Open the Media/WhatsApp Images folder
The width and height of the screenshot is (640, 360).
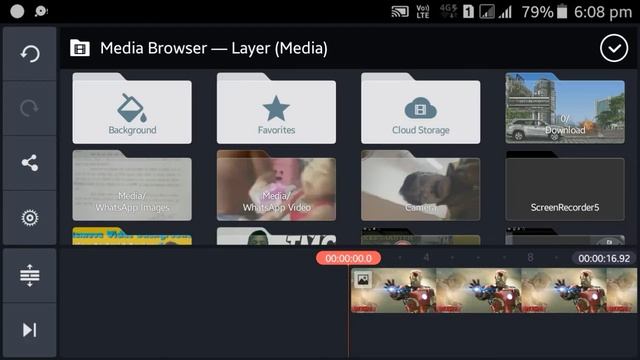pyautogui.click(x=132, y=185)
